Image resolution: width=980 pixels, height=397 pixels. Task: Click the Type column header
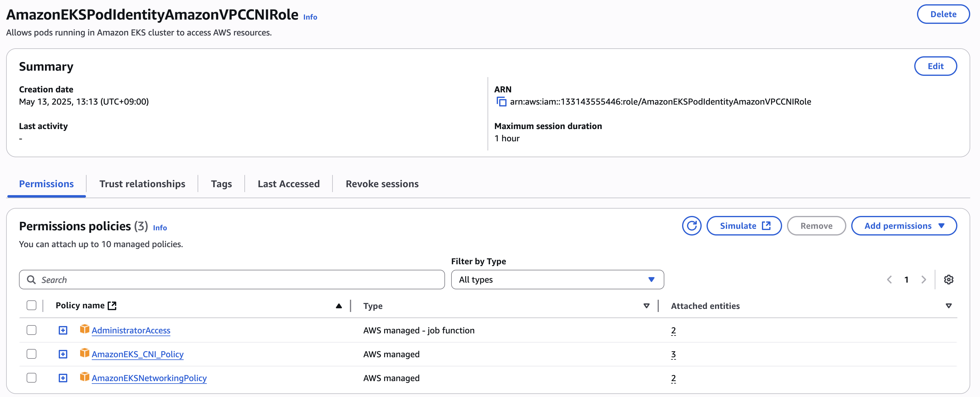[x=373, y=306]
